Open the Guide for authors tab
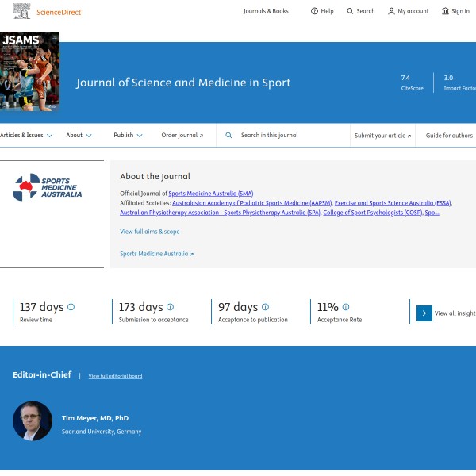This screenshot has height=476, width=476. (449, 136)
